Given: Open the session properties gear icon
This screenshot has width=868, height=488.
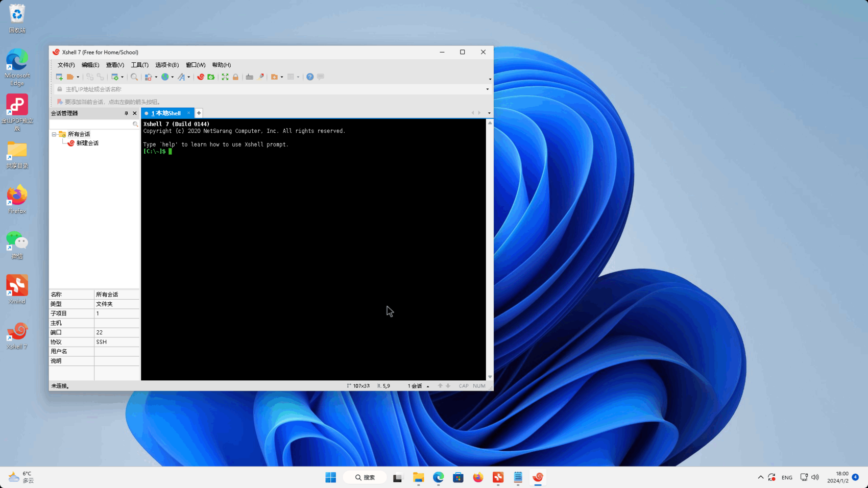Looking at the screenshot, I should point(115,77).
